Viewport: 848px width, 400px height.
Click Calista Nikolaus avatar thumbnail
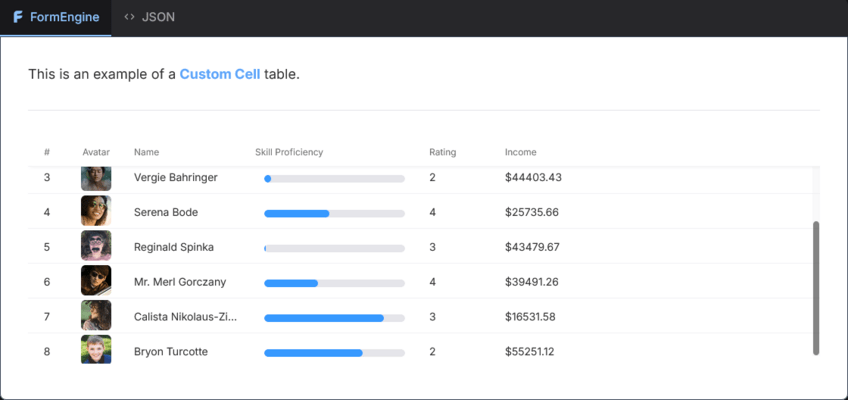[96, 315]
